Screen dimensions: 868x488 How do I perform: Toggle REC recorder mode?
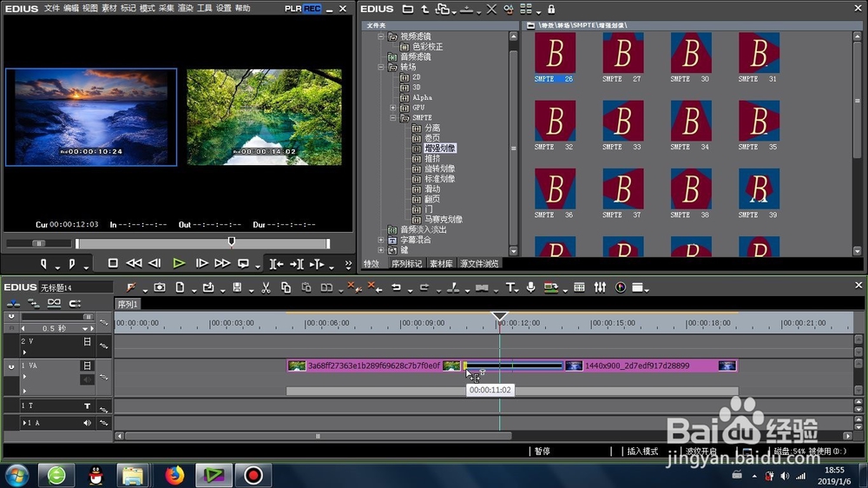click(x=312, y=9)
